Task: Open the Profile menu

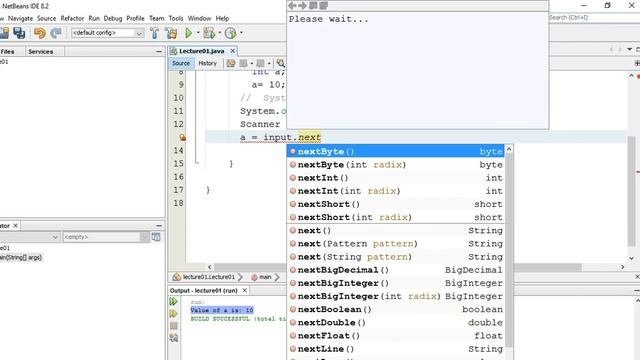Action: pos(135,18)
